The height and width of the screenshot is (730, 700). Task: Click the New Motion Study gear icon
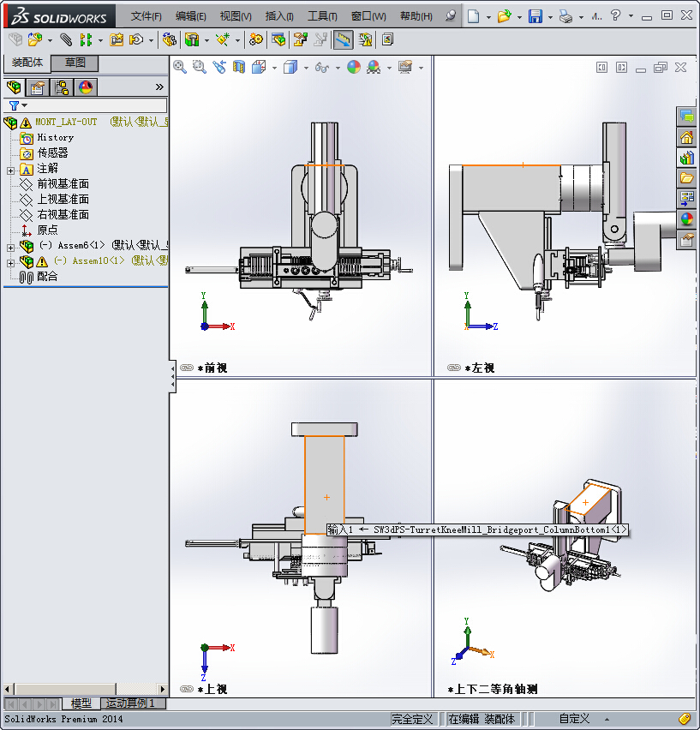256,39
